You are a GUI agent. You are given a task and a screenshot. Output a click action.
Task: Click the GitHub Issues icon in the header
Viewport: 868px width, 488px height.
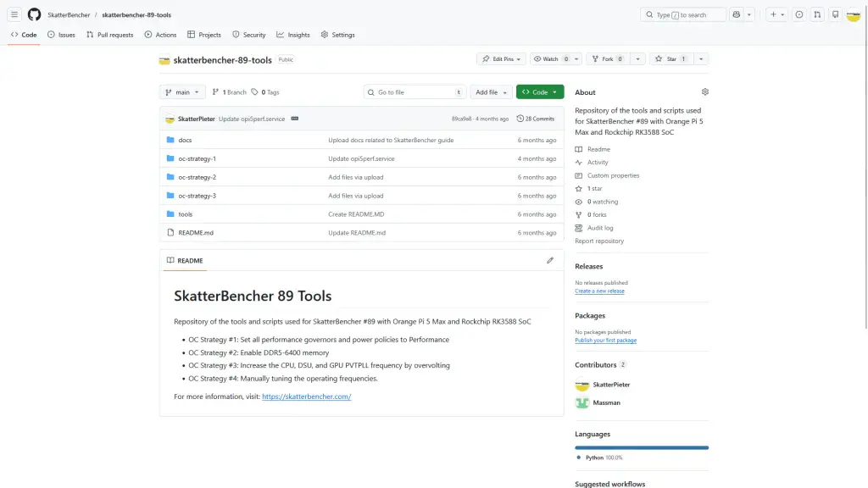click(x=797, y=14)
